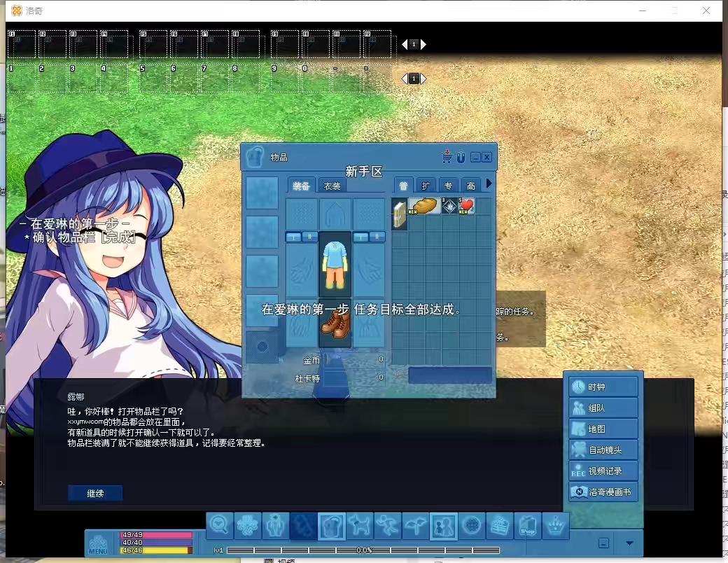The width and height of the screenshot is (728, 563).
Task: Click the bag icon at inventory window title
Action: (x=254, y=157)
